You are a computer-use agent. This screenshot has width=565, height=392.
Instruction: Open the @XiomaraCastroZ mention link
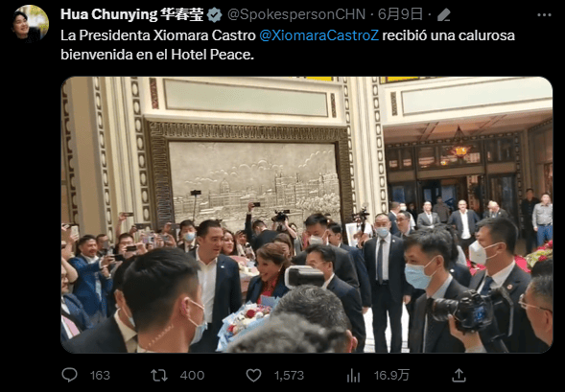(318, 35)
